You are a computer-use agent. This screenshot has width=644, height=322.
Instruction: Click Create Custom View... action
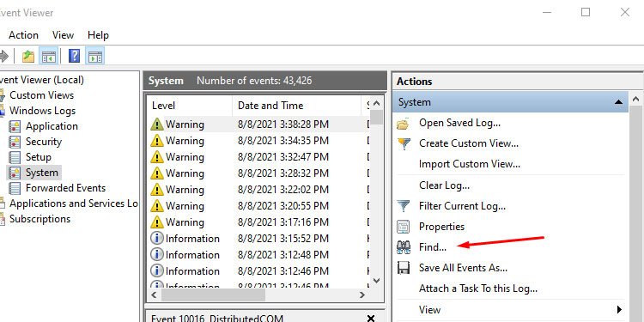[469, 143]
